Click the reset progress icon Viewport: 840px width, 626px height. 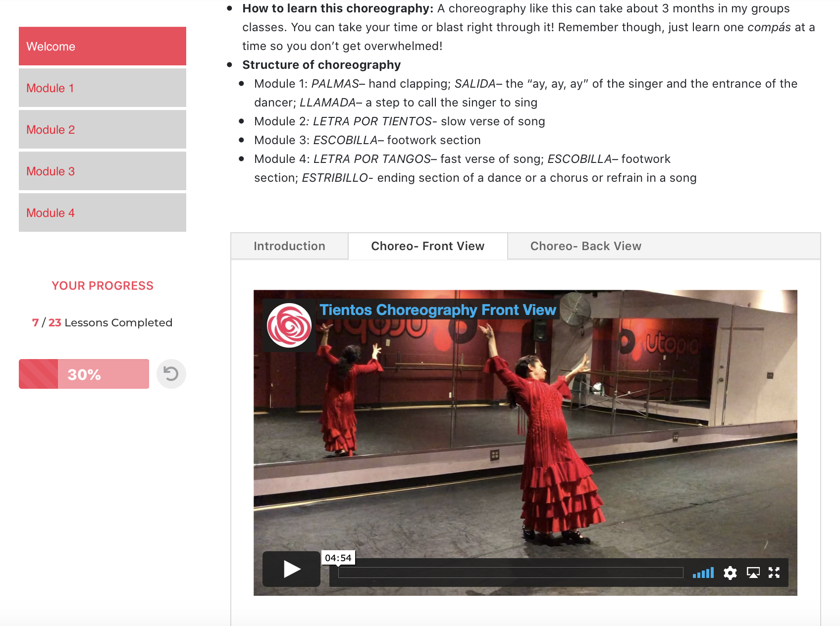(171, 374)
